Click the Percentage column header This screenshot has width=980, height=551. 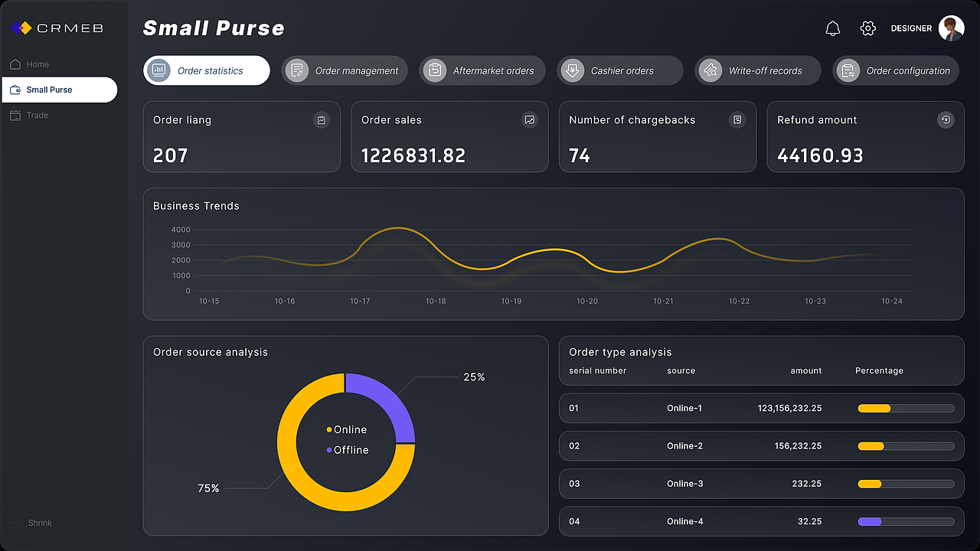coord(879,371)
